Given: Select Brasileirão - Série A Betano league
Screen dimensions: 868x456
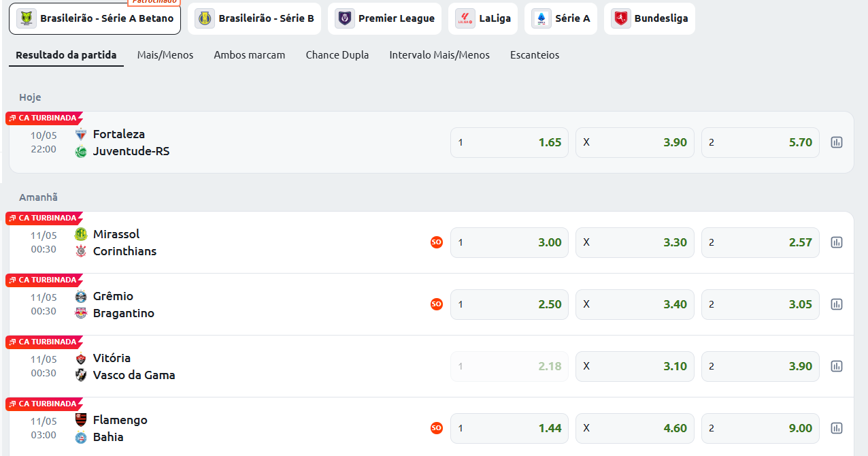Looking at the screenshot, I should pos(95,18).
